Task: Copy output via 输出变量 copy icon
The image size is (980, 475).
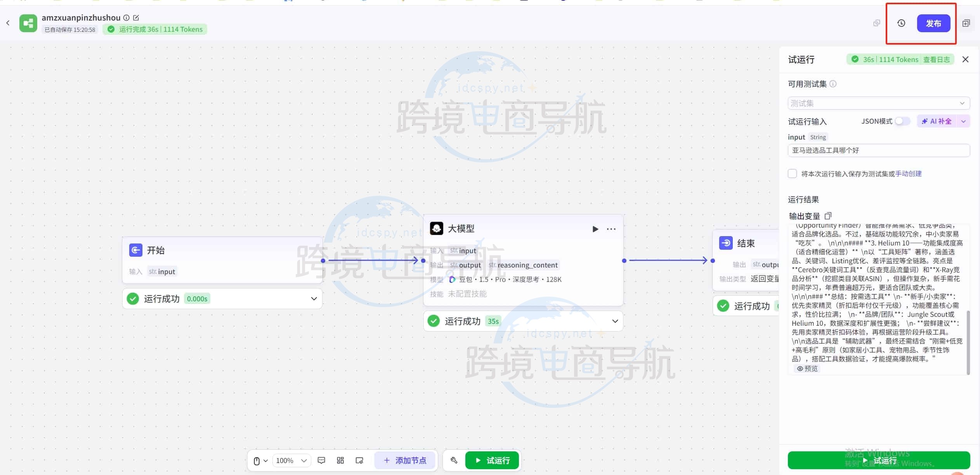Action: (x=829, y=216)
